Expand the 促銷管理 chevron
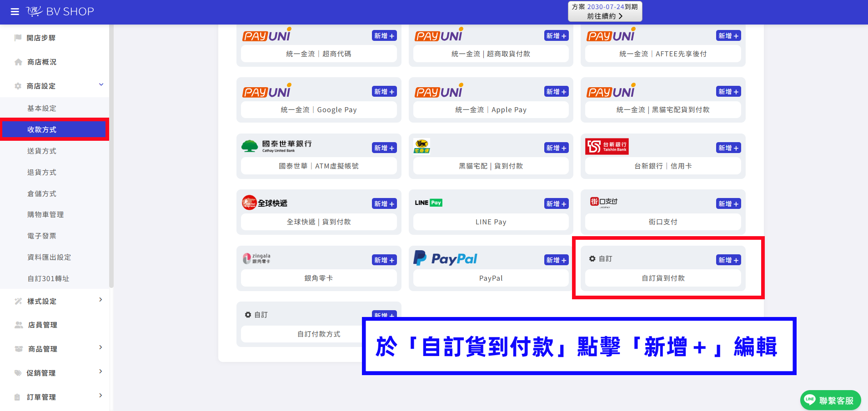This screenshot has width=868, height=411. pyautogui.click(x=100, y=371)
